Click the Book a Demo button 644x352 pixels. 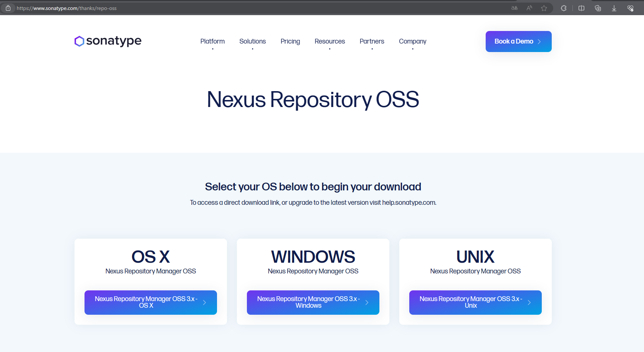click(519, 41)
